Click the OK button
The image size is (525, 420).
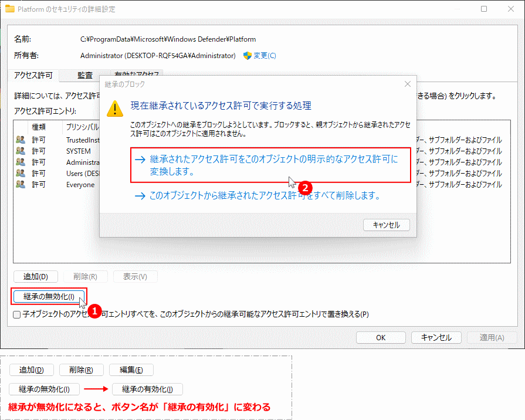tap(381, 338)
